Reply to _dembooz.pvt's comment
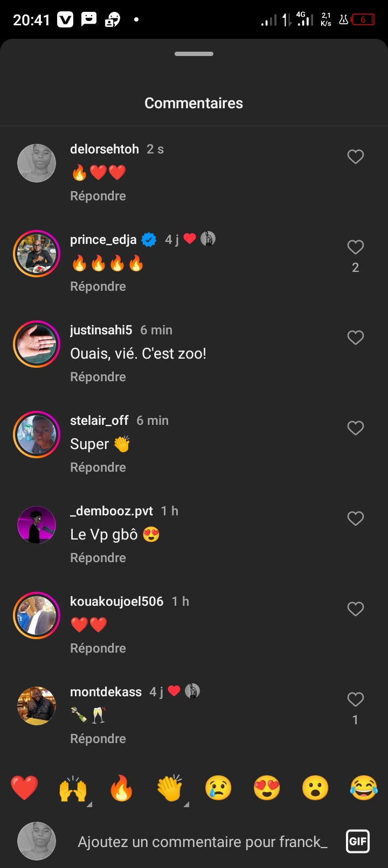The height and width of the screenshot is (868, 388). [x=98, y=558]
